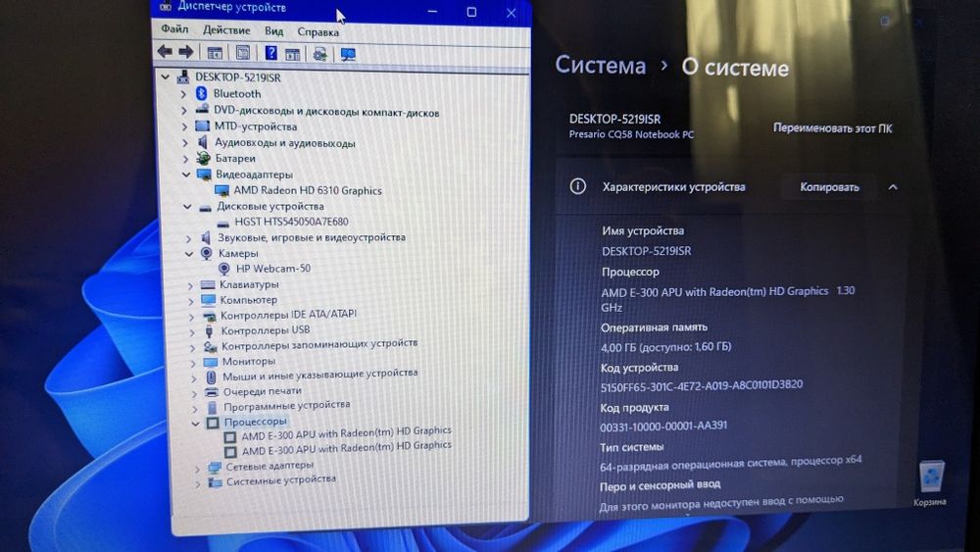This screenshot has height=552, width=980.
Task: Click the Recycle Bin desktop icon
Action: (x=932, y=477)
